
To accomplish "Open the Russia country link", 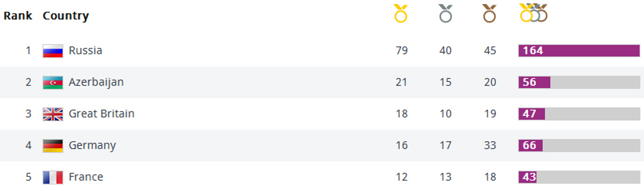I will (85, 50).
